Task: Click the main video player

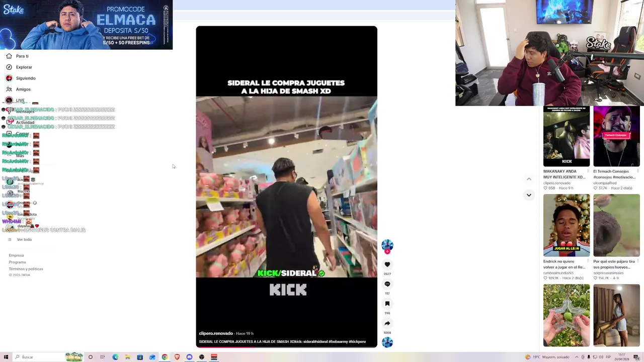Action: click(286, 187)
